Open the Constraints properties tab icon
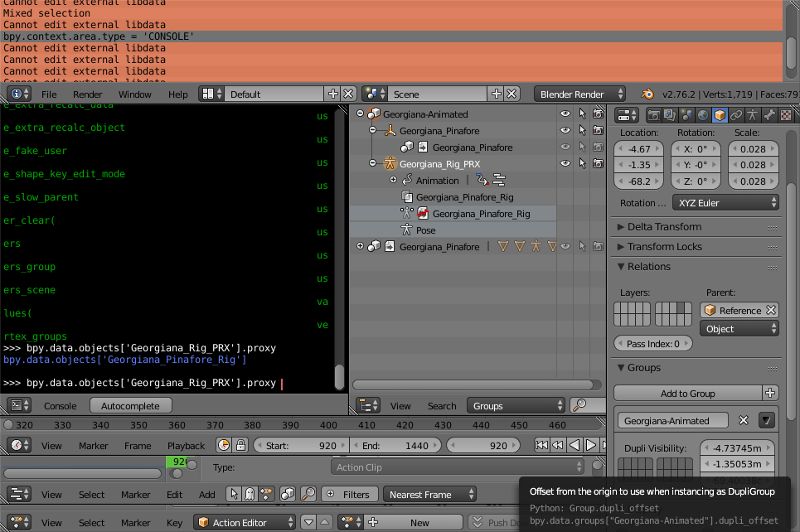The width and height of the screenshot is (800, 532). (x=737, y=115)
